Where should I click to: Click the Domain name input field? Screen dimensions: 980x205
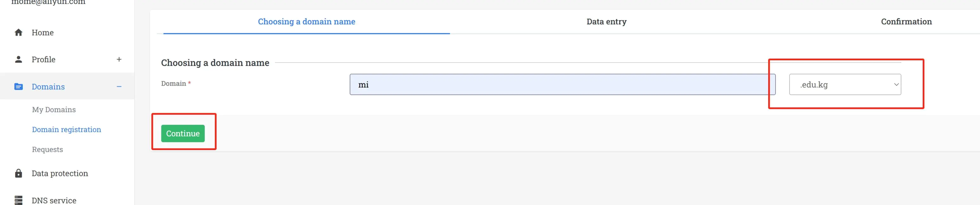coord(562,85)
